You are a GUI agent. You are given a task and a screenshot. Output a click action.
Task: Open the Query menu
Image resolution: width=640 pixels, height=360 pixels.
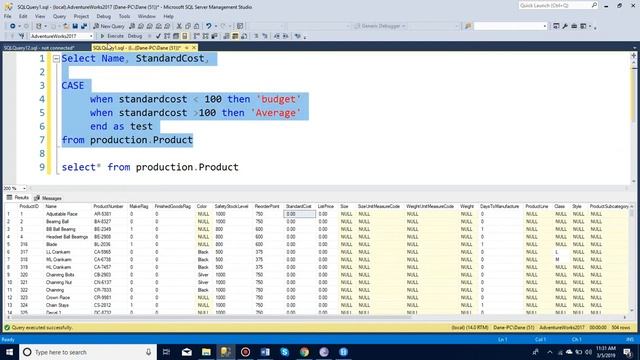click(x=59, y=16)
